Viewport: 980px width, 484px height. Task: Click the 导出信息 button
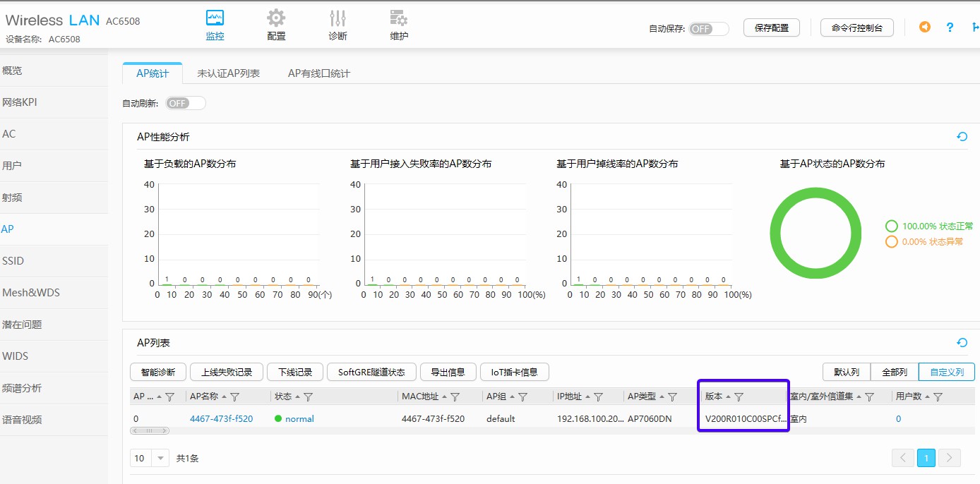(x=448, y=372)
